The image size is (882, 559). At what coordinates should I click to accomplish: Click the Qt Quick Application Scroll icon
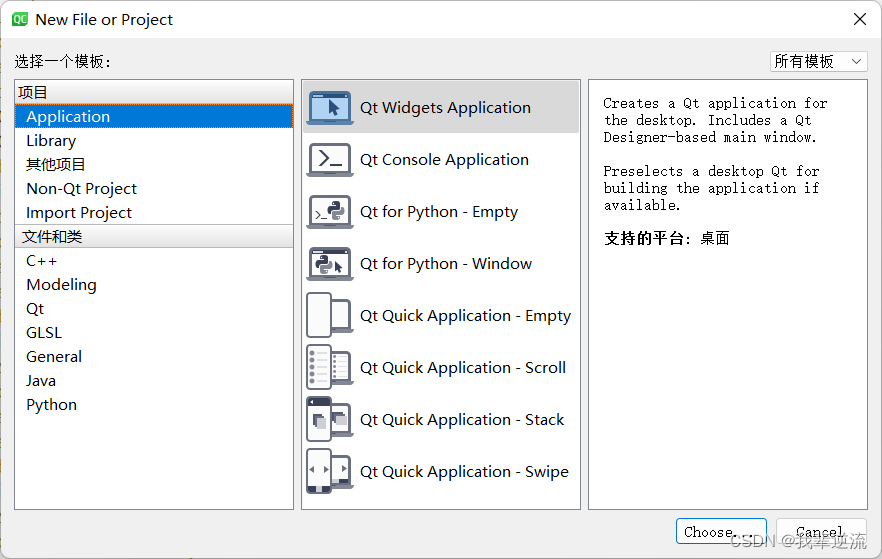pos(330,367)
